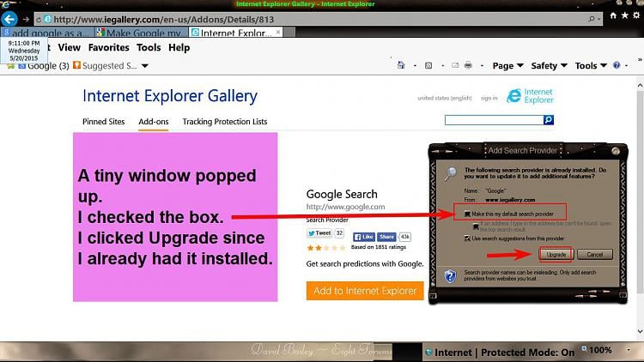Click the '43k' Facebook count bubble
The image size is (644, 362).
click(405, 237)
